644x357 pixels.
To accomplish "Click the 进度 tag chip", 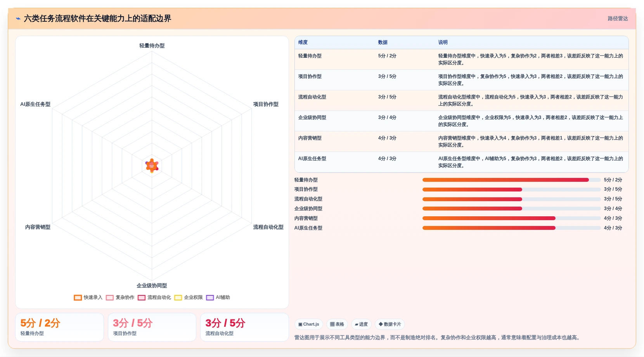I will pos(361,324).
